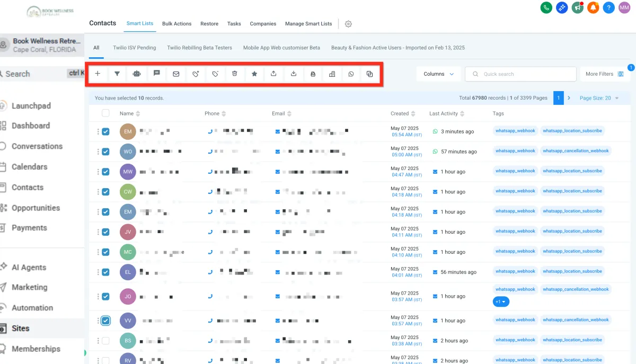Image resolution: width=636 pixels, height=364 pixels.
Task: Sort by the Phone column arrows
Action: pyautogui.click(x=224, y=113)
